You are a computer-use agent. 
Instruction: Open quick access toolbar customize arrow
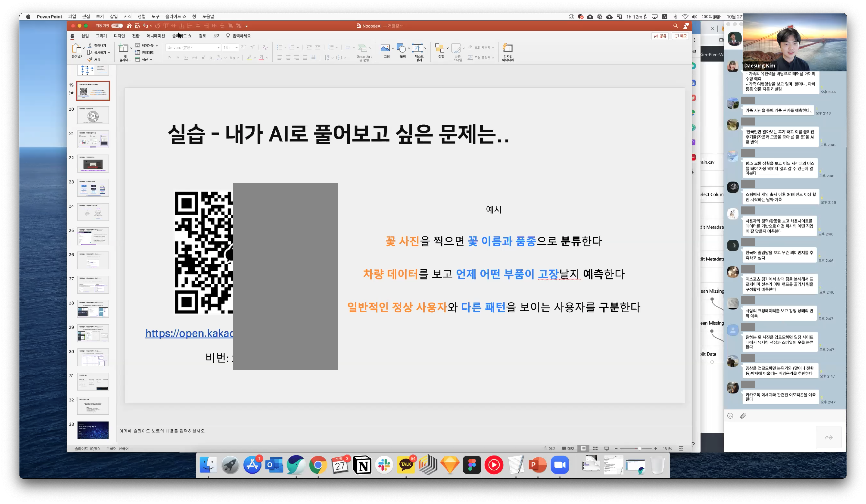[x=246, y=26]
